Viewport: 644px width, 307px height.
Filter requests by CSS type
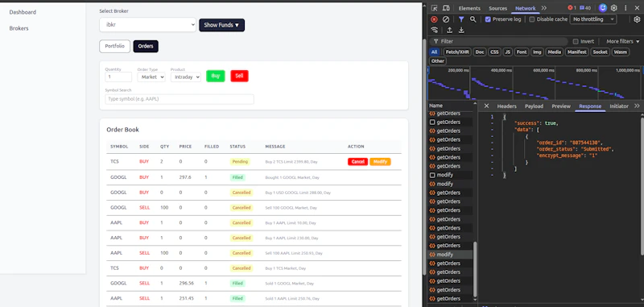[494, 52]
